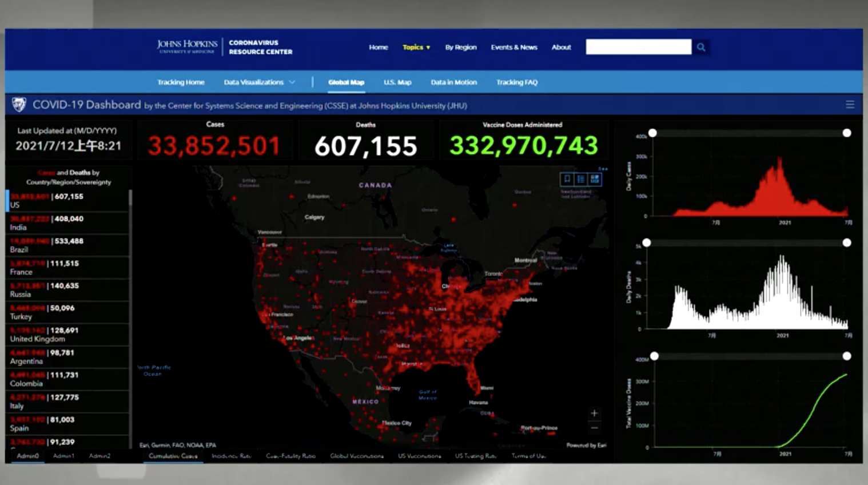Open the map bookmarks icon
Image resolution: width=868 pixels, height=485 pixels.
click(x=567, y=179)
